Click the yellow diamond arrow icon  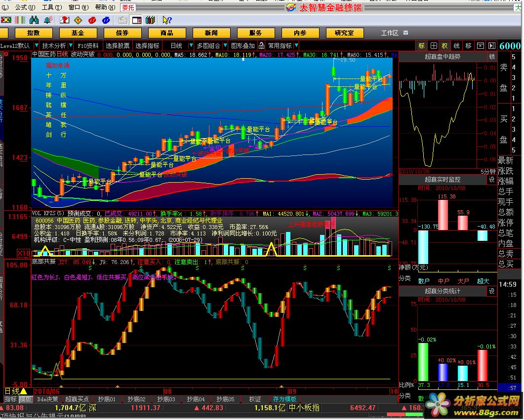click(78, 20)
